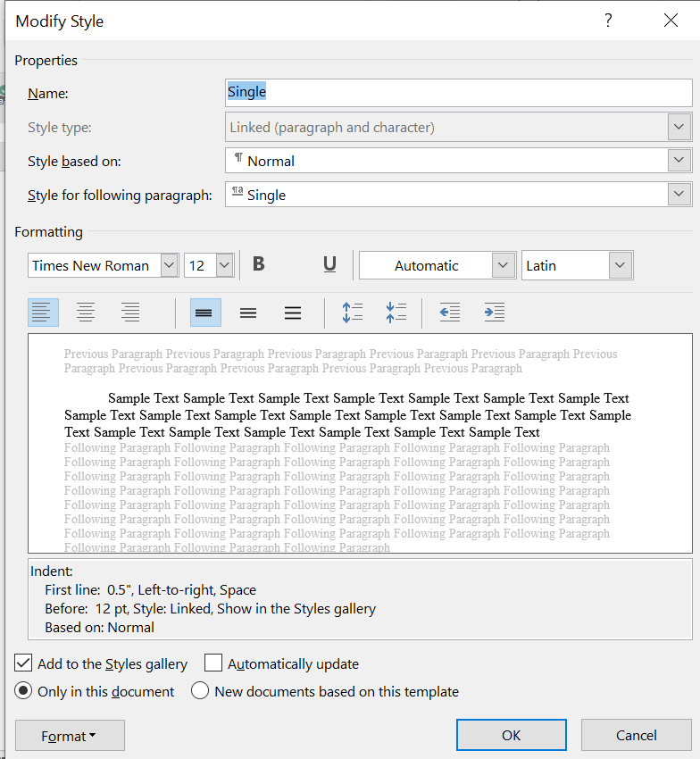Open the Style based on dropdown
The width and height of the screenshot is (700, 759).
pos(679,160)
